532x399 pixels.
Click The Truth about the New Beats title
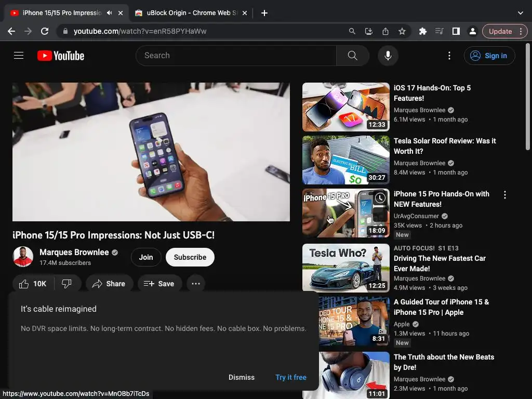[444, 362]
